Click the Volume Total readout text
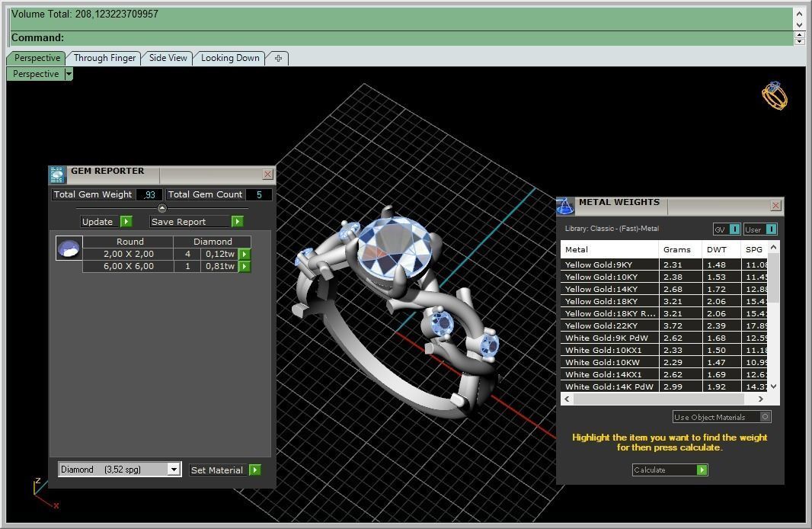 85,14
